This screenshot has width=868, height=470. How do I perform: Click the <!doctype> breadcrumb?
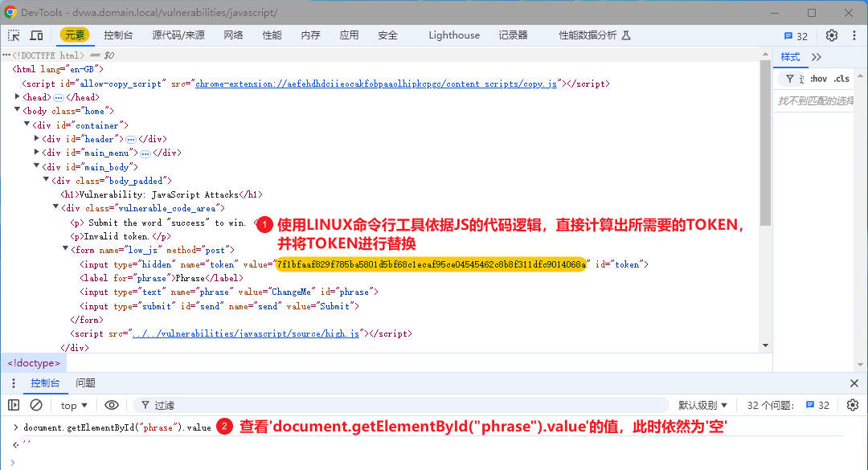pyautogui.click(x=34, y=363)
